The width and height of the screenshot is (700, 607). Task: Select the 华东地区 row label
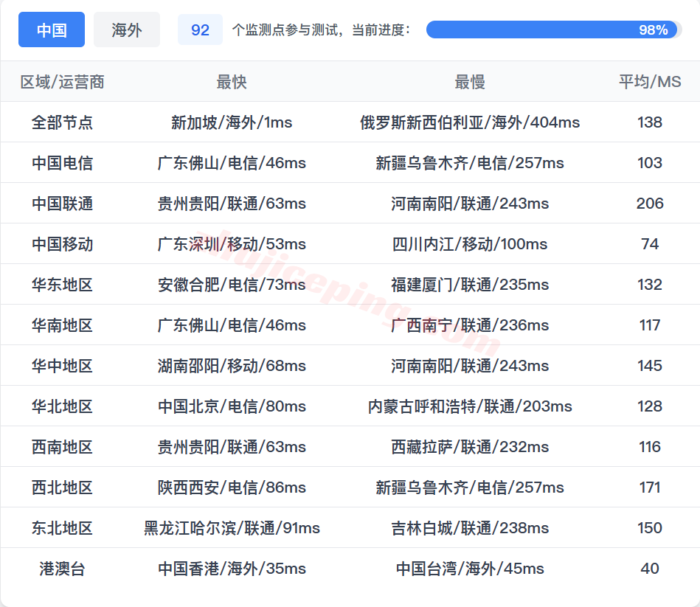point(62,285)
